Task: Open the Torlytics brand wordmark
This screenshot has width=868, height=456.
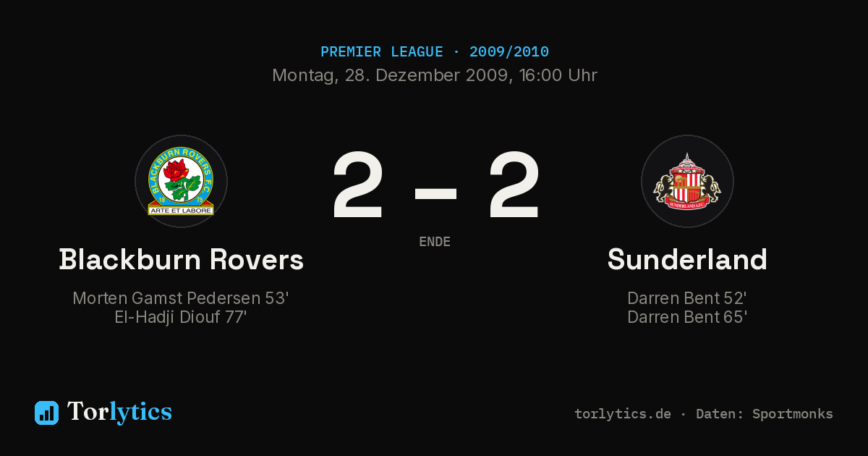Action: click(x=119, y=412)
